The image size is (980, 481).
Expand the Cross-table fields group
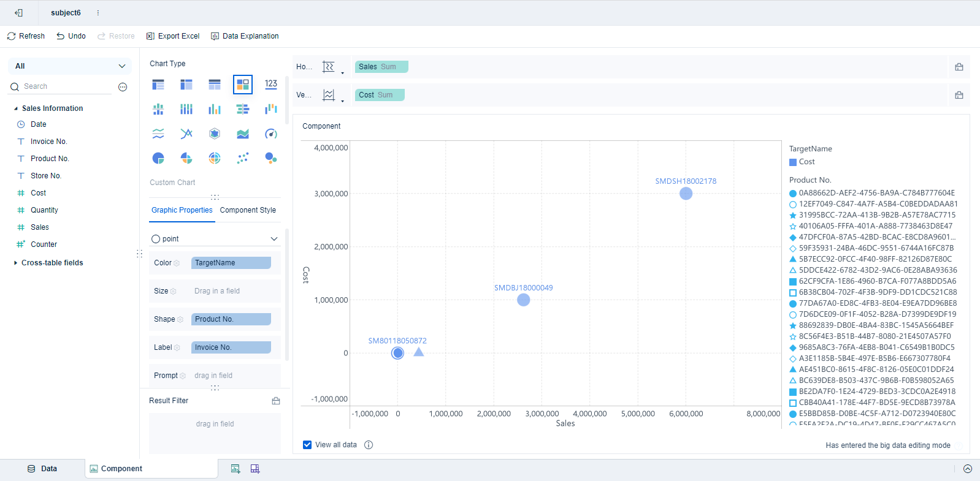point(16,263)
